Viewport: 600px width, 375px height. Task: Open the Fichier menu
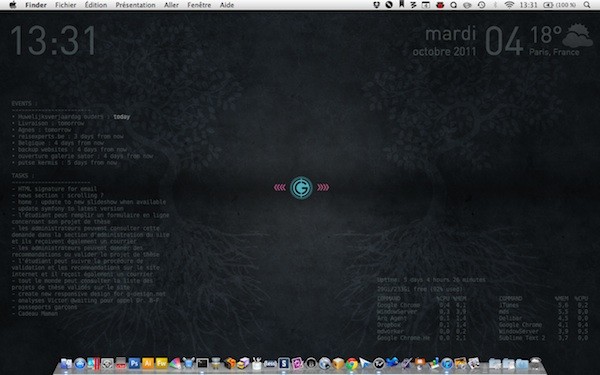click(x=65, y=5)
